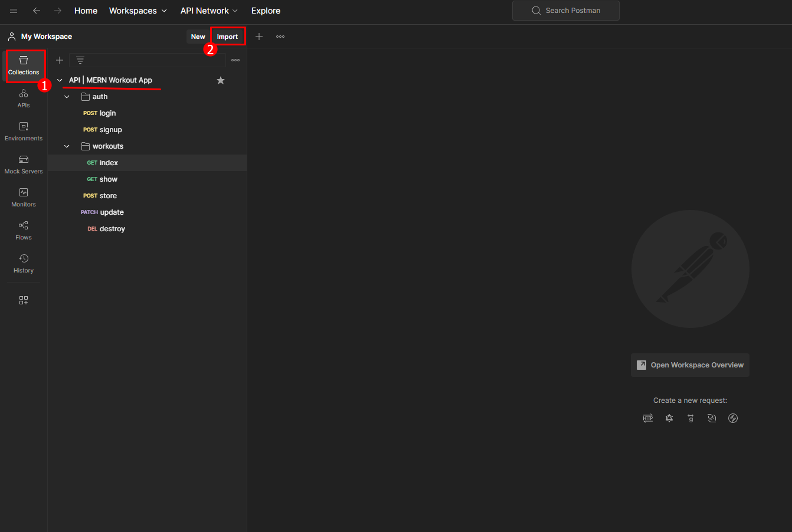Open the tab bar more options menu
This screenshot has width=792, height=532.
click(280, 37)
